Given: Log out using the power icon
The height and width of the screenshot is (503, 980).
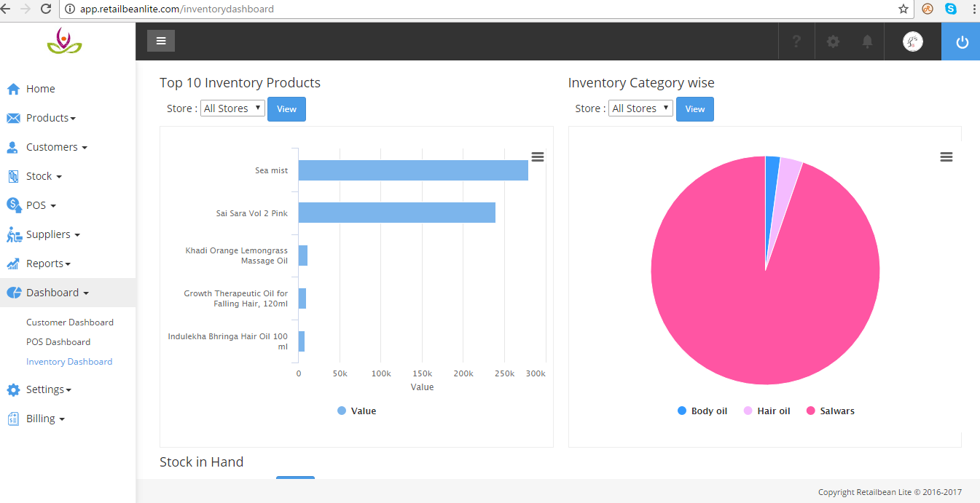Looking at the screenshot, I should (x=960, y=41).
